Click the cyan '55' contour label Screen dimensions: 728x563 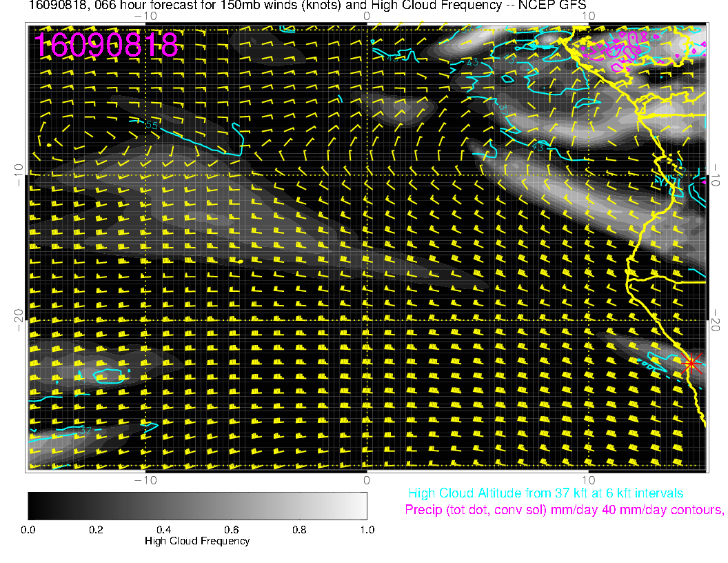pos(152,126)
